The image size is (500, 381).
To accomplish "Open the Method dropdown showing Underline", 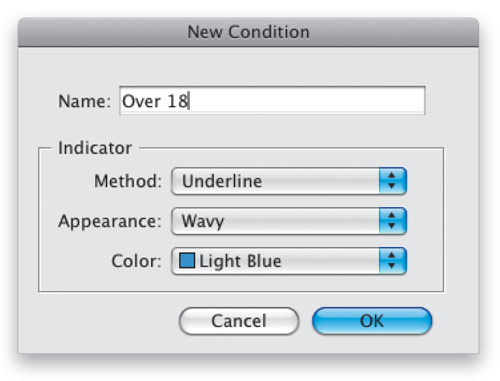I will click(289, 181).
